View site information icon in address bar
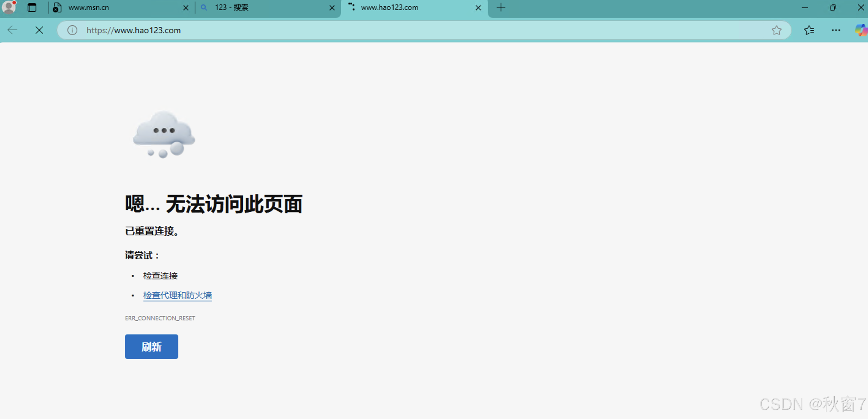The width and height of the screenshot is (868, 419). [72, 30]
